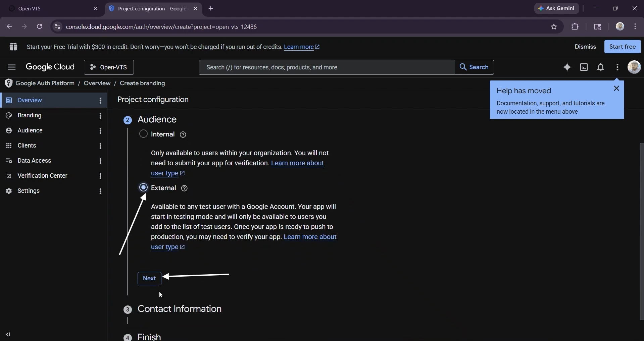Open a new browser tab
Image resolution: width=644 pixels, height=341 pixels.
coord(211,9)
